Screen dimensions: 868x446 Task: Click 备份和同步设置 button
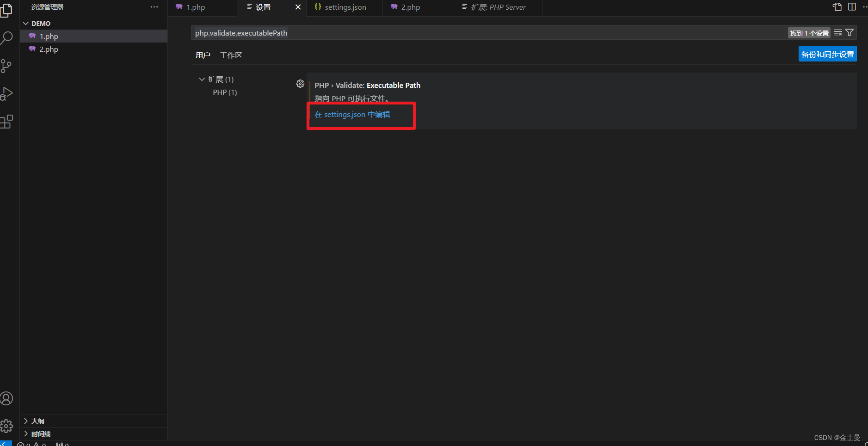click(827, 54)
